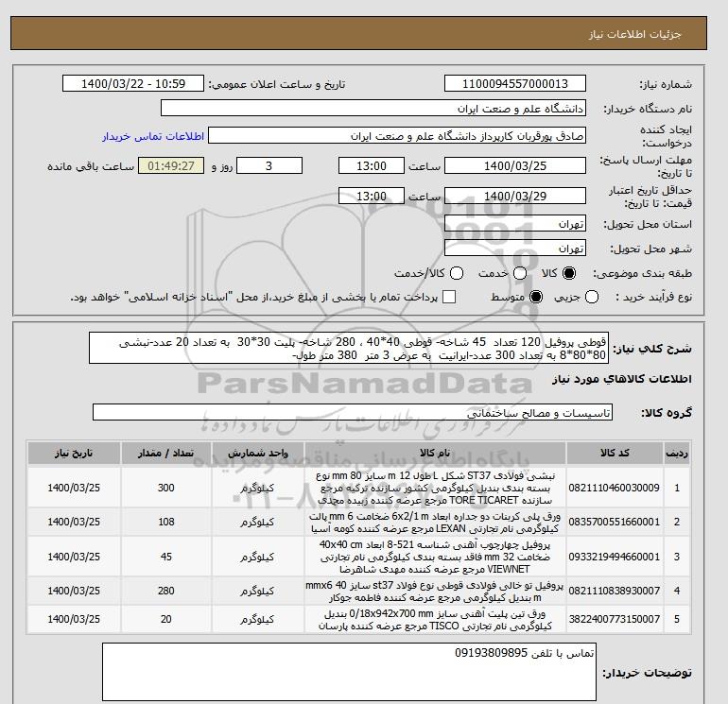Click VIEWNET frame profile name in row 3

click(x=435, y=557)
